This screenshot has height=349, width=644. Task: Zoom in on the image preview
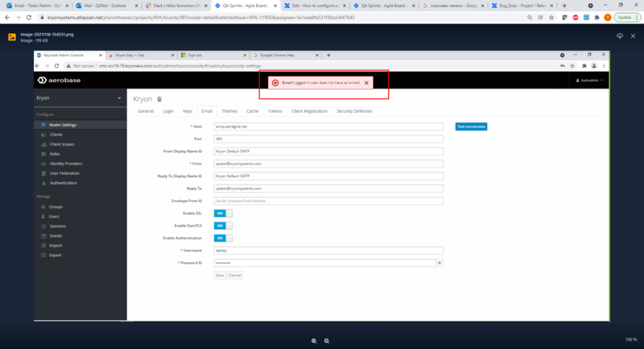point(328,340)
